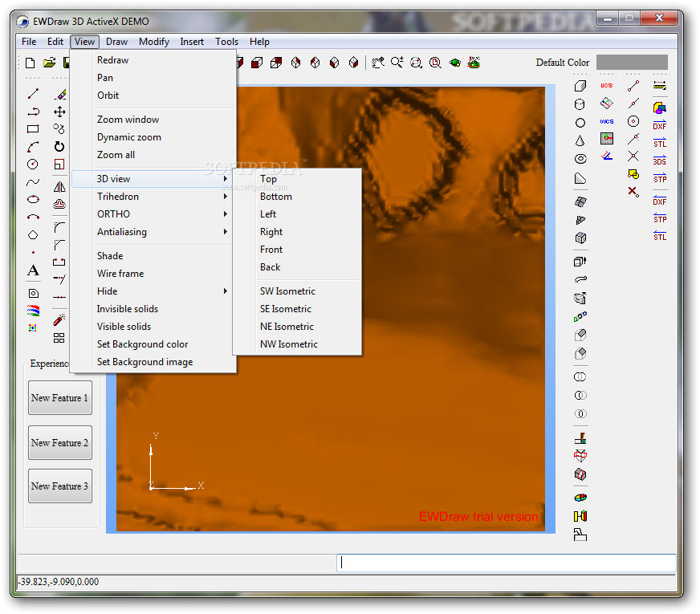Screen dimensions: 700x614
Task: Click the upper STL icon
Action: [x=660, y=143]
